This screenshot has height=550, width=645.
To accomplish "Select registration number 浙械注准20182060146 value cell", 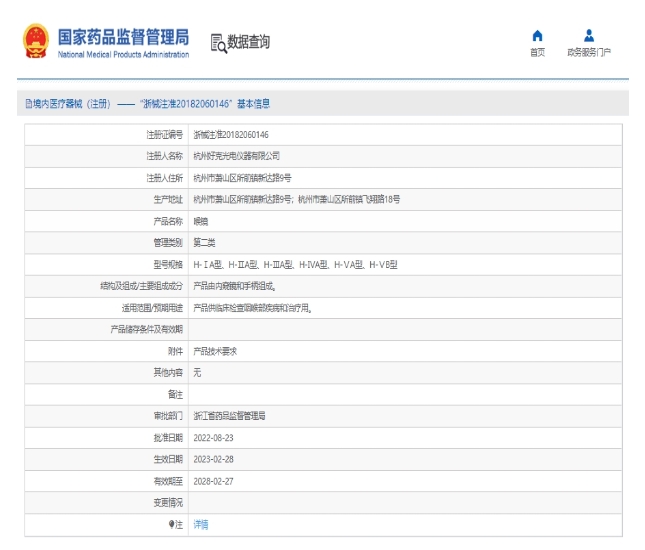I will coord(230,134).
